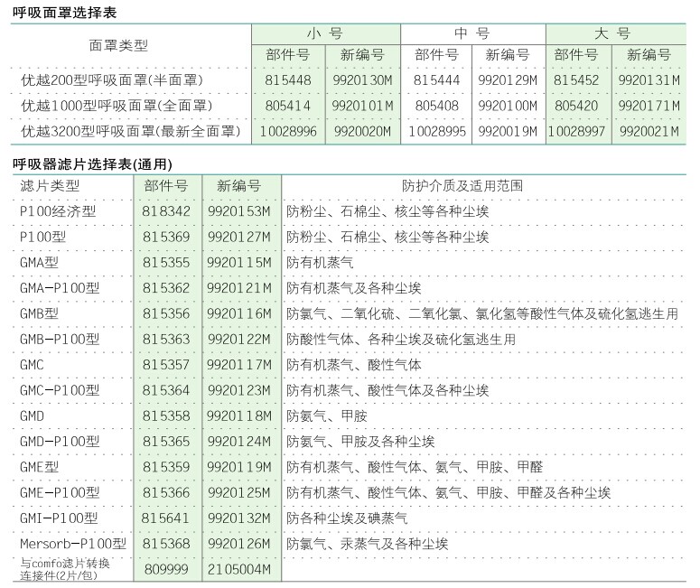700x588 pixels.
Task: Select new code 9920130M
Action: (x=362, y=80)
